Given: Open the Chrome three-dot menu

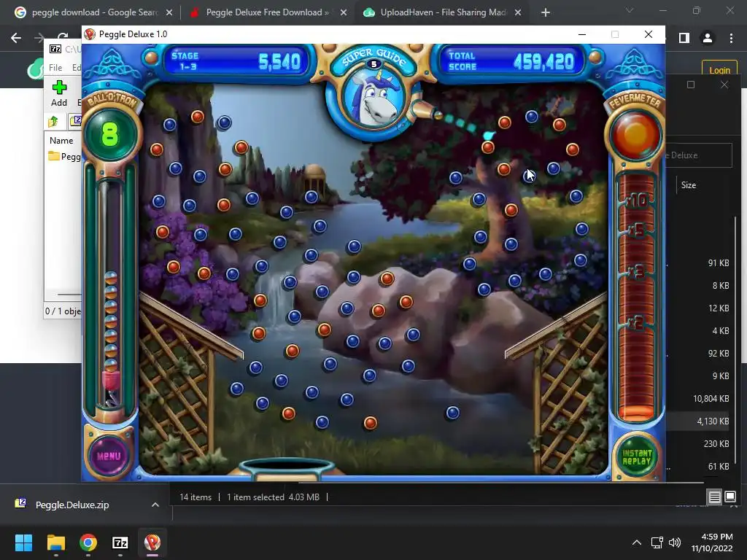Looking at the screenshot, I should tap(731, 38).
